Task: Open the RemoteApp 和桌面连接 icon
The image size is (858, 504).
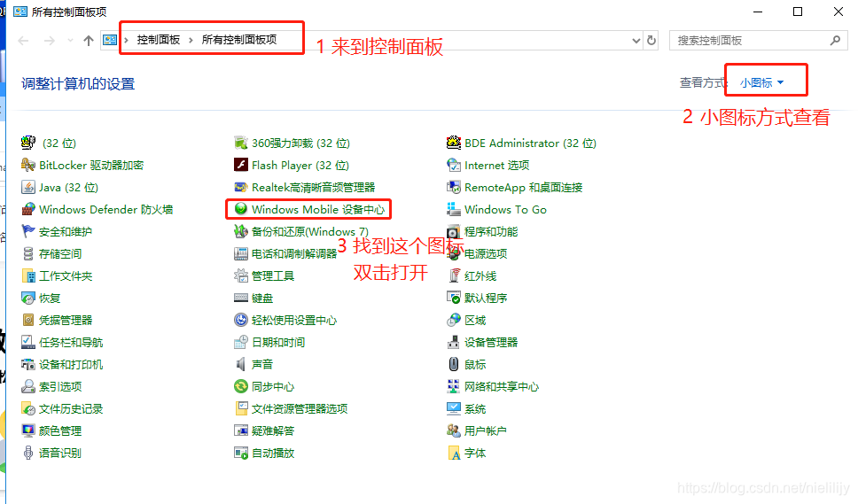Action: coord(454,188)
